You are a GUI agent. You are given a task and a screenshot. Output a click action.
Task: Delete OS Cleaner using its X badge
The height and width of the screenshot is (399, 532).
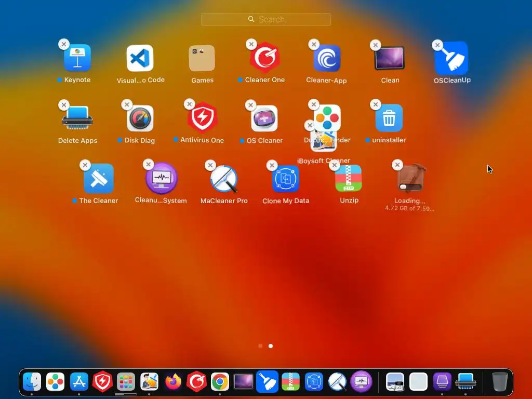(250, 105)
